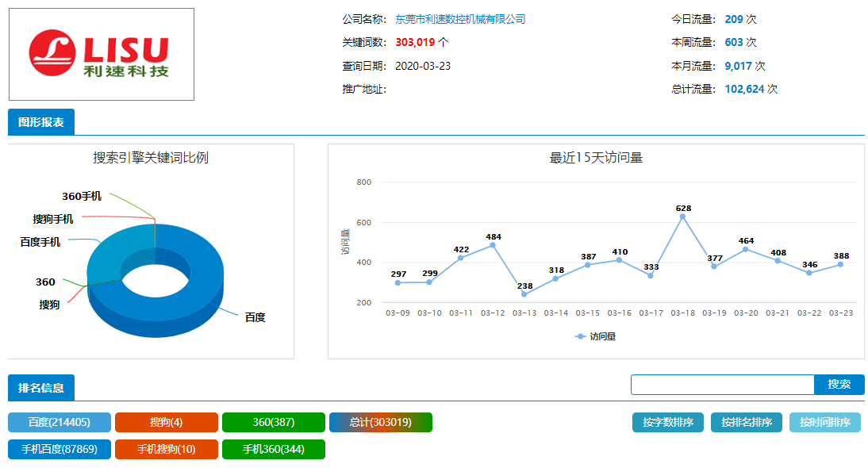Click the 03-14 data point with value 318
This screenshot has width=868, height=468.
click(555, 278)
